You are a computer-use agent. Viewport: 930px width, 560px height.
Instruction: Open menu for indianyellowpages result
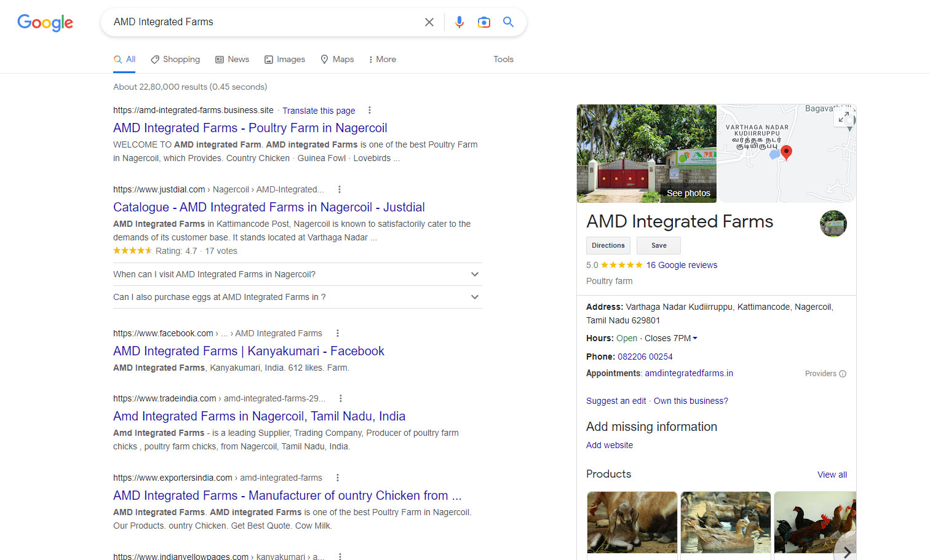pyautogui.click(x=340, y=556)
